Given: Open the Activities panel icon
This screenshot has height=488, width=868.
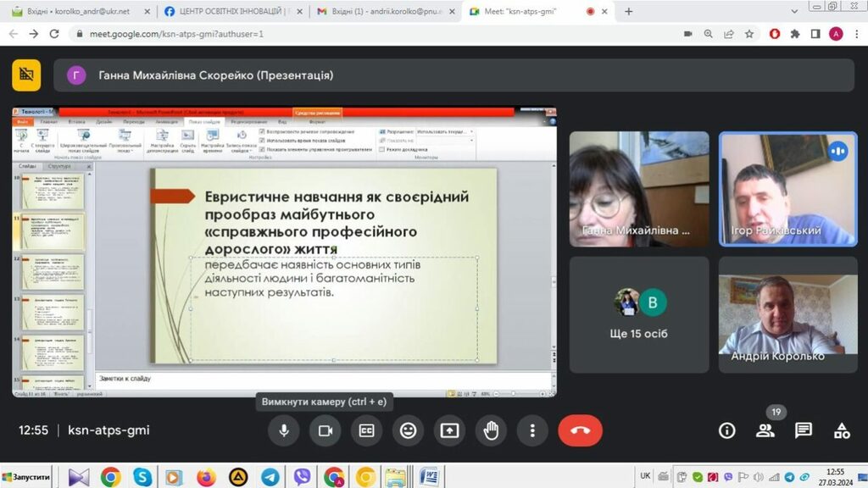Looking at the screenshot, I should pos(841,430).
